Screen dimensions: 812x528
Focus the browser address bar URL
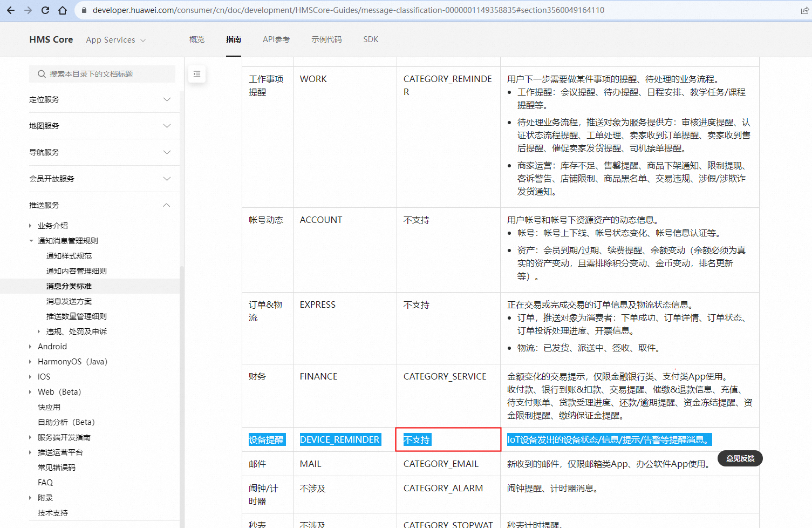(x=348, y=10)
